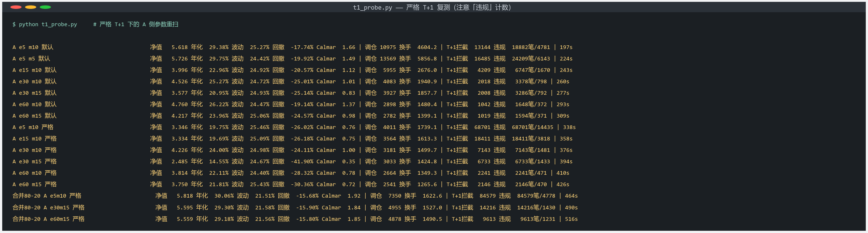
Task: Click the rebalance count '10975'
Action: pos(388,47)
